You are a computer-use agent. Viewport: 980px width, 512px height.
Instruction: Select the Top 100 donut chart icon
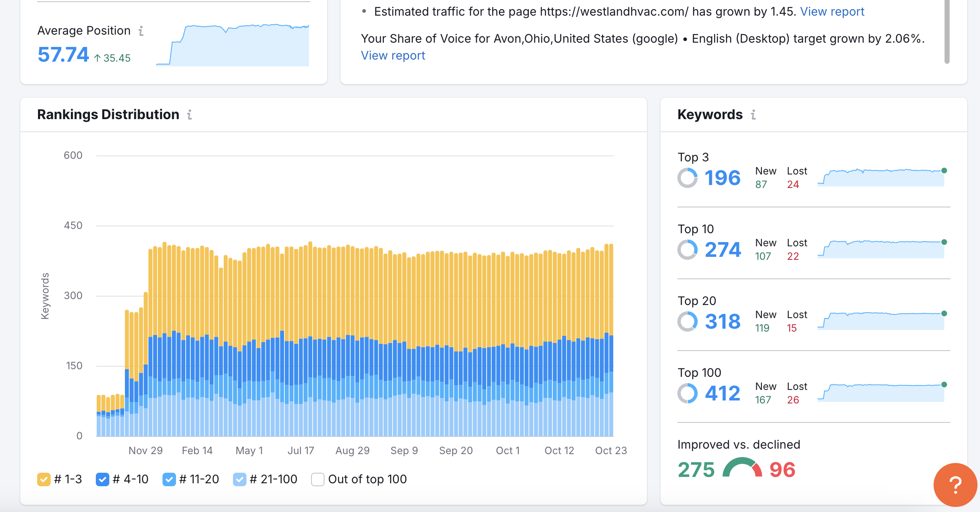pyautogui.click(x=688, y=393)
